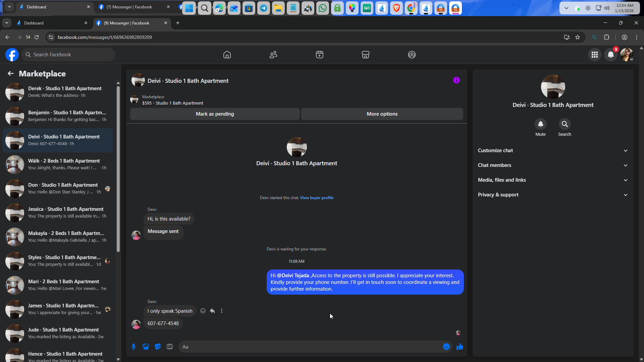
Task: Toggle the conversation information panel
Action: tap(456, 80)
